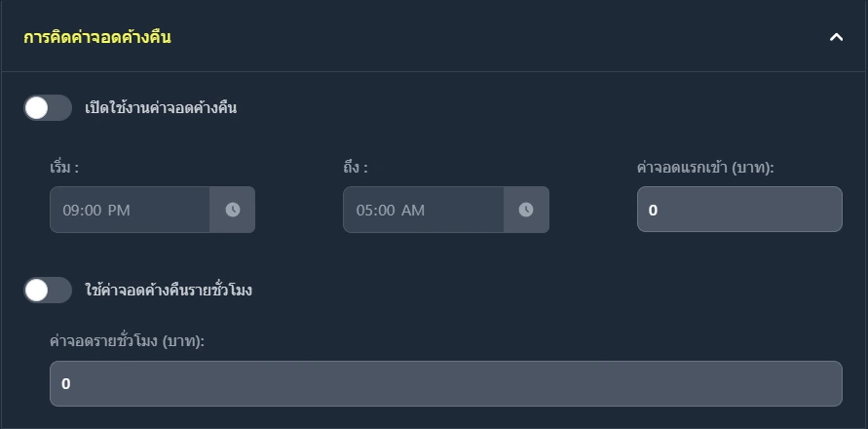Click the การคิดค่าจอดค้างคืน section header title
Screen dimensions: 868x429
[97, 37]
